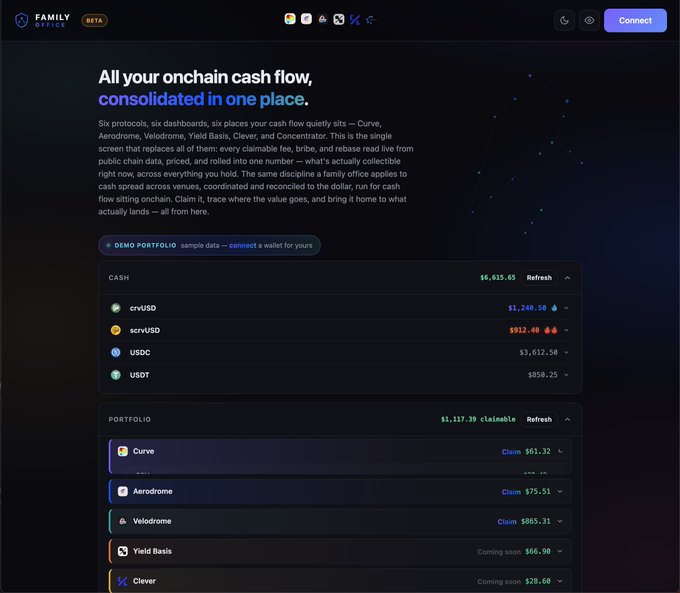This screenshot has height=593, width=680.
Task: Refresh the Portfolio section
Action: coord(539,419)
